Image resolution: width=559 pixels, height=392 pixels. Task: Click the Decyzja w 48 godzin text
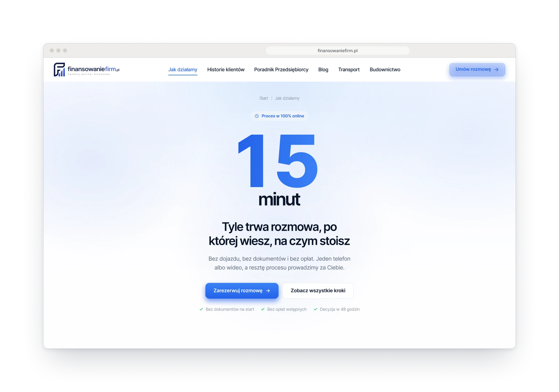[x=340, y=309]
